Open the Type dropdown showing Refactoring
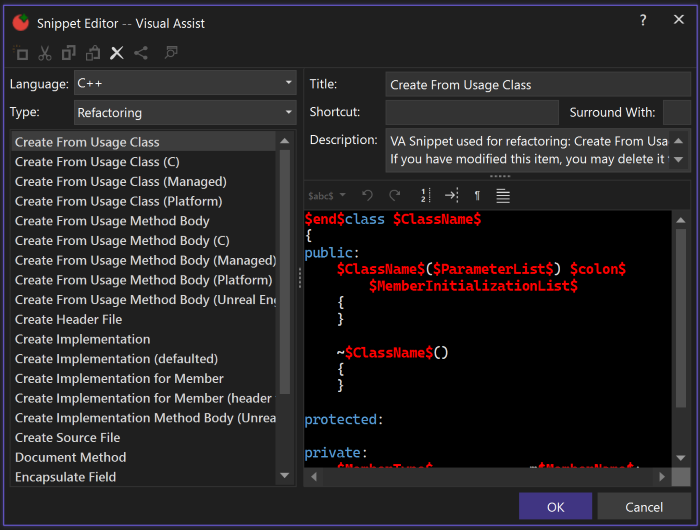 pyautogui.click(x=186, y=113)
